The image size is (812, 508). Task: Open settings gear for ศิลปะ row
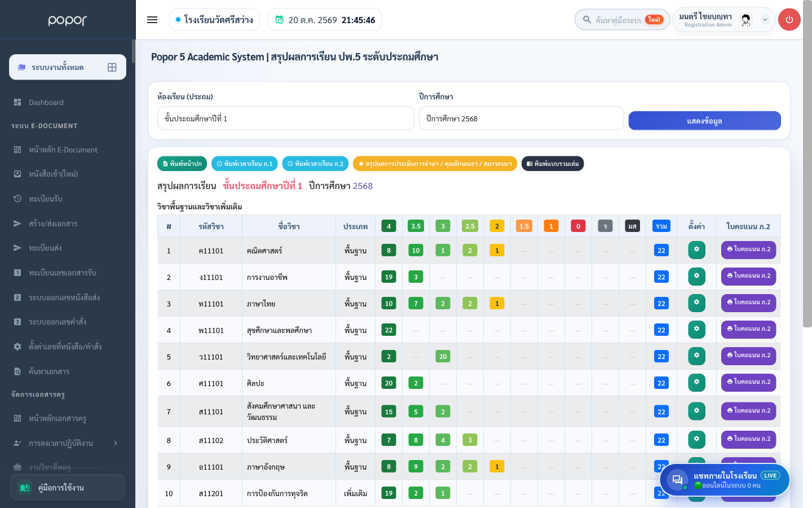[696, 383]
